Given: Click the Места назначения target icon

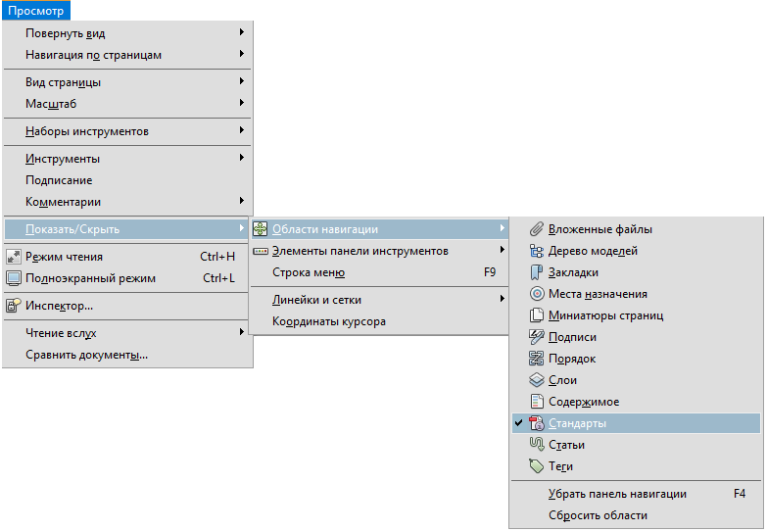Looking at the screenshot, I should tap(536, 294).
